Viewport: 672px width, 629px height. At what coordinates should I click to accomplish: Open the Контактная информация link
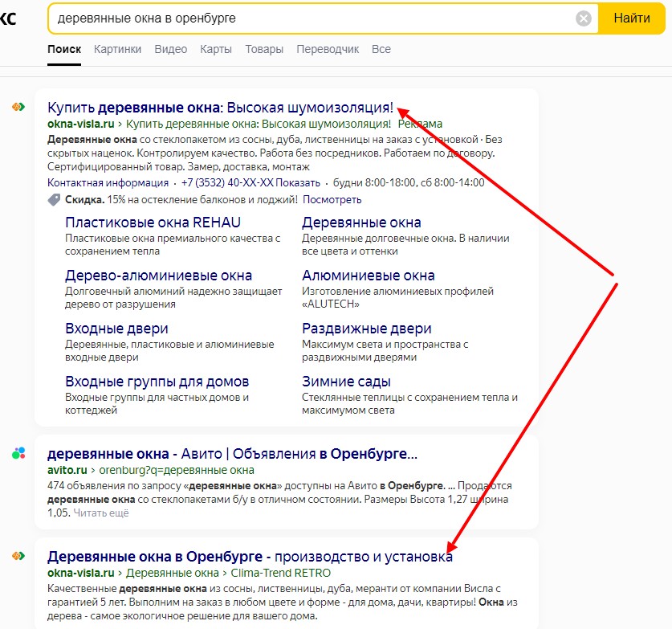tap(108, 182)
